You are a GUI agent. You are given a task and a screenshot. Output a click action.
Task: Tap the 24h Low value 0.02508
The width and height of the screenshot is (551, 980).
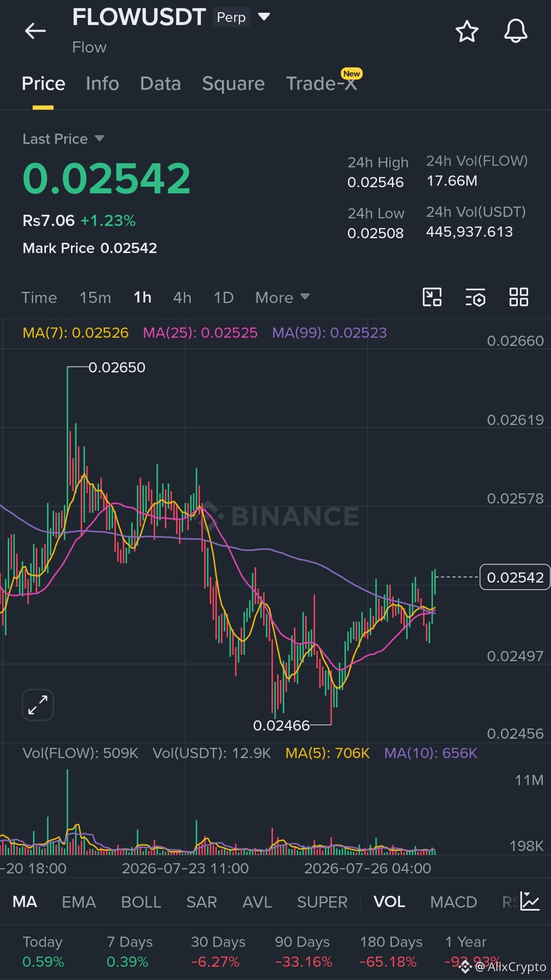[x=375, y=233]
